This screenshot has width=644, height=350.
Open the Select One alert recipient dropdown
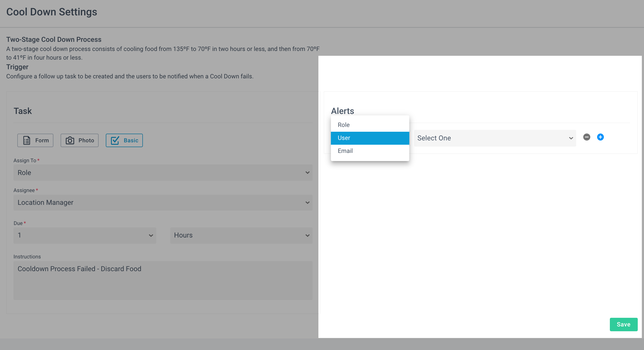(x=495, y=138)
